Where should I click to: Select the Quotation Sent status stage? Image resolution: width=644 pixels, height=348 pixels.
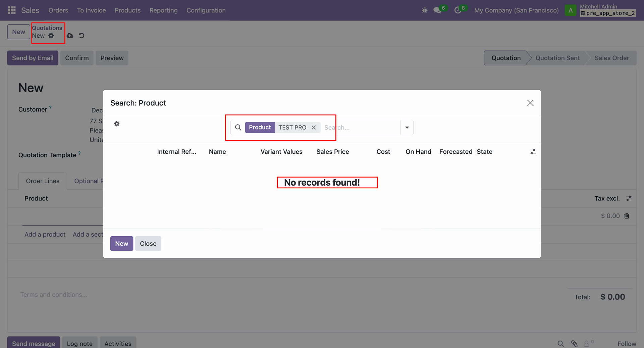(557, 58)
